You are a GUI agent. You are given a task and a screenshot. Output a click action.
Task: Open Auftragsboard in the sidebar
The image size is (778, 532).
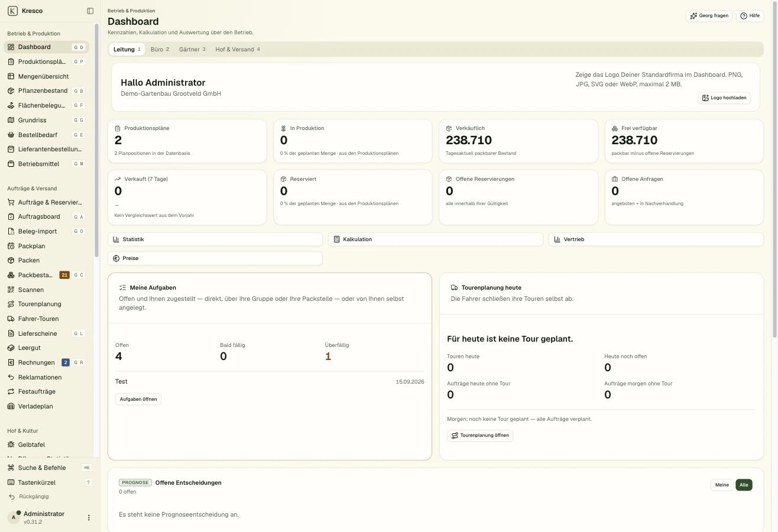46,216
